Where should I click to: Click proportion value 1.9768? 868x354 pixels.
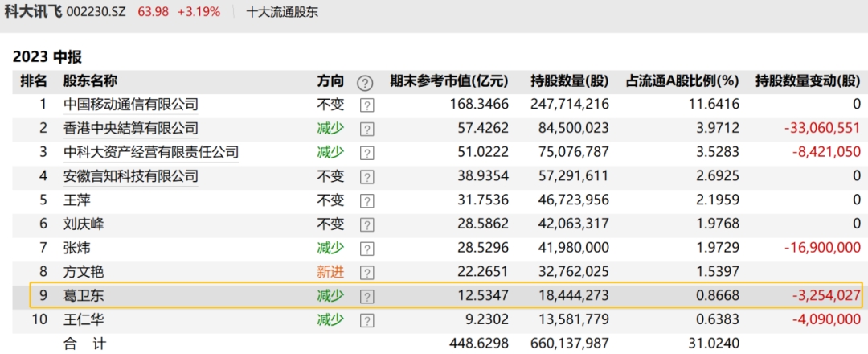point(716,224)
